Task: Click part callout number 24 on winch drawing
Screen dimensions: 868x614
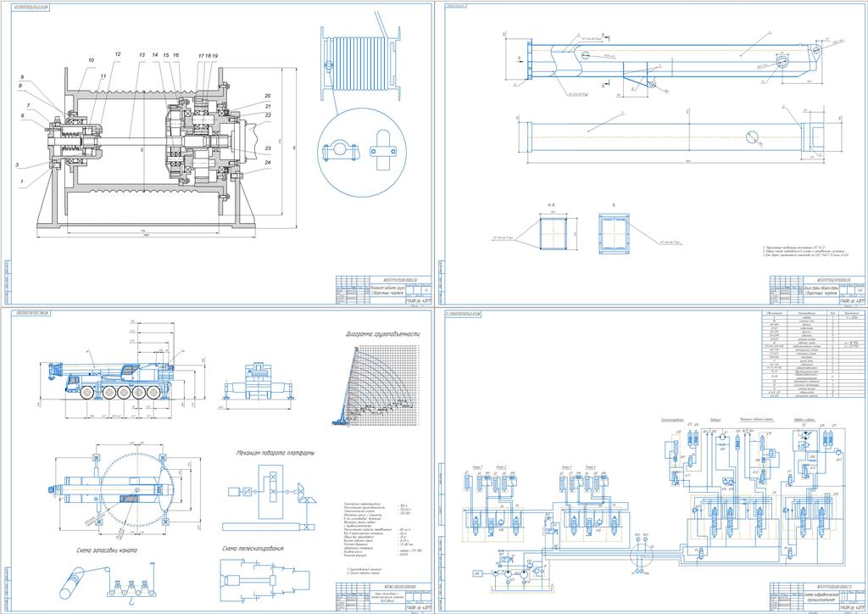Action: click(x=268, y=162)
